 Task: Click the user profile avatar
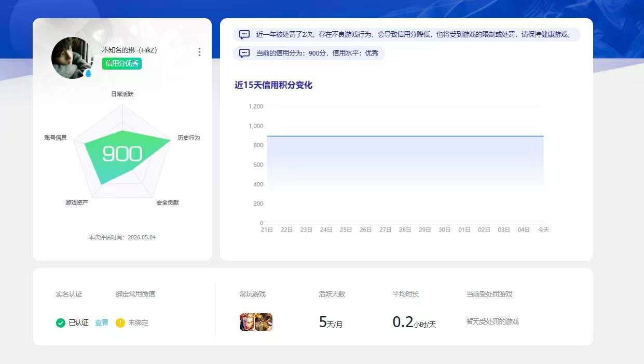click(x=73, y=58)
